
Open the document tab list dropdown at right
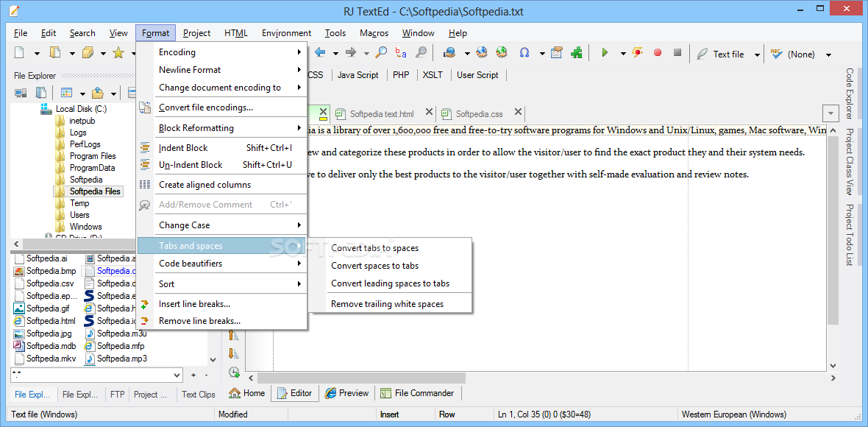click(x=831, y=113)
